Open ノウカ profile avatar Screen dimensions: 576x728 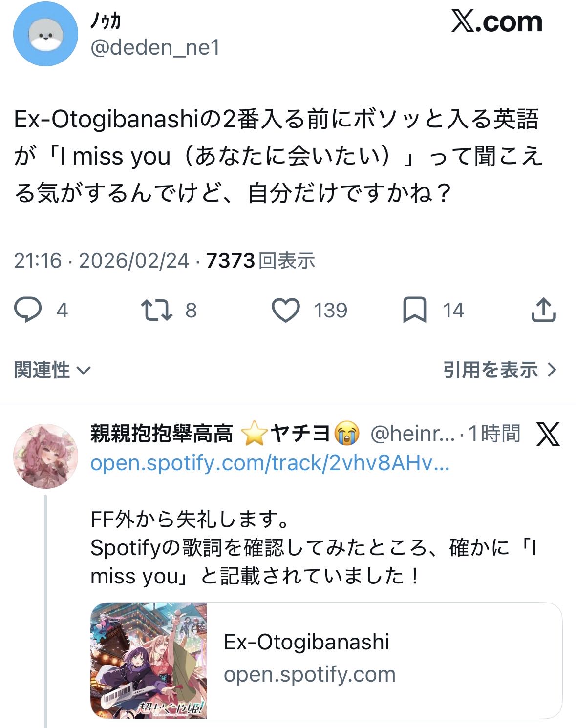45,34
